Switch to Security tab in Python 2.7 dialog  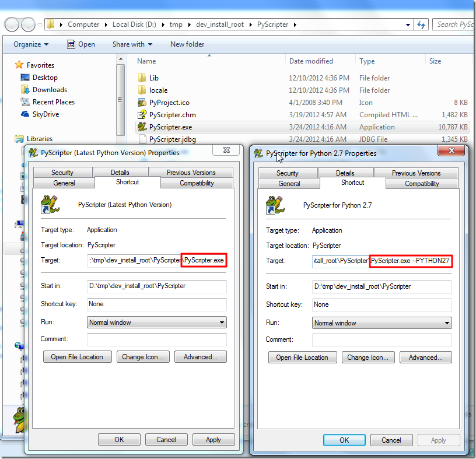[288, 173]
